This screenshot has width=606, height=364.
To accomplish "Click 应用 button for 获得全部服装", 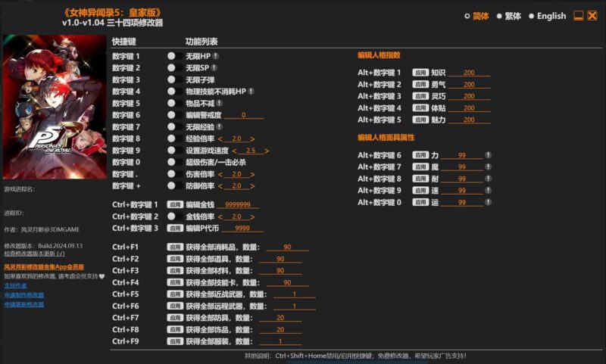I will point(175,341).
